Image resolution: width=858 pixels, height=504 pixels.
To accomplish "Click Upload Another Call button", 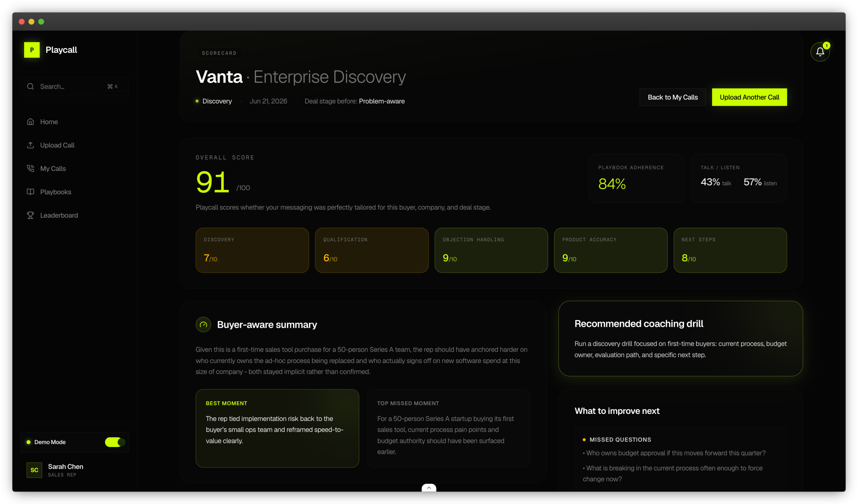I will pos(749,97).
